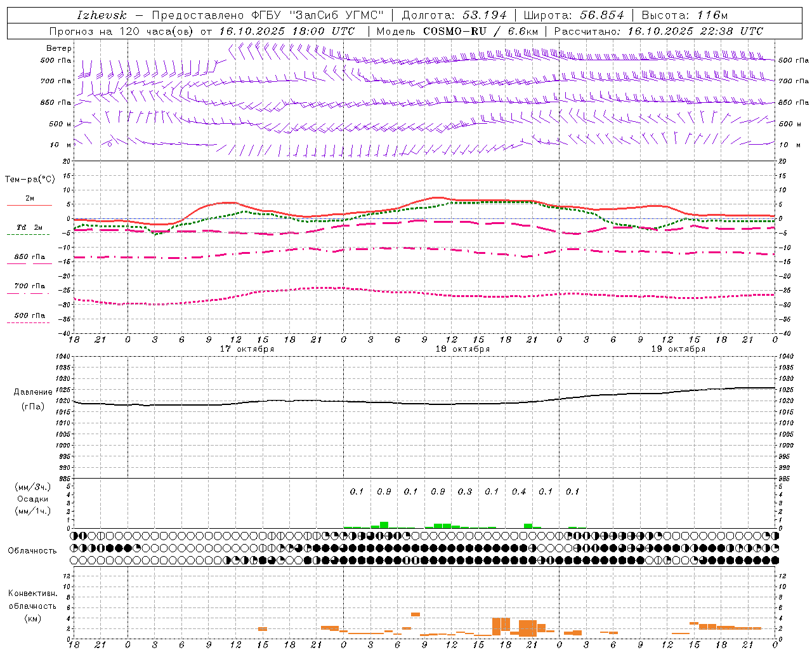Viewport: 812px width, 650px height.
Task: Select the forecast start '16.10.2025 18:00 UTC'
Action: 287,31
